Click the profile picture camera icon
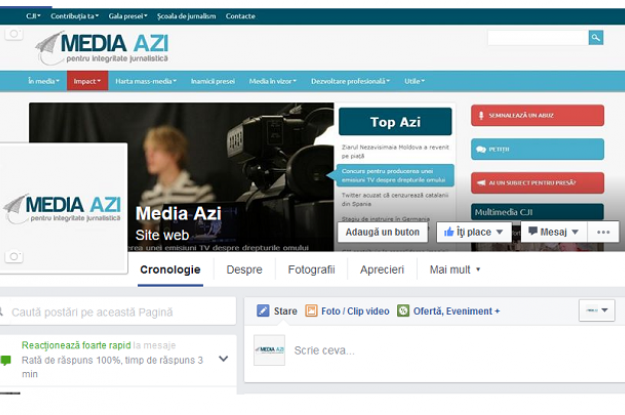The height and width of the screenshot is (415, 625). click(14, 256)
